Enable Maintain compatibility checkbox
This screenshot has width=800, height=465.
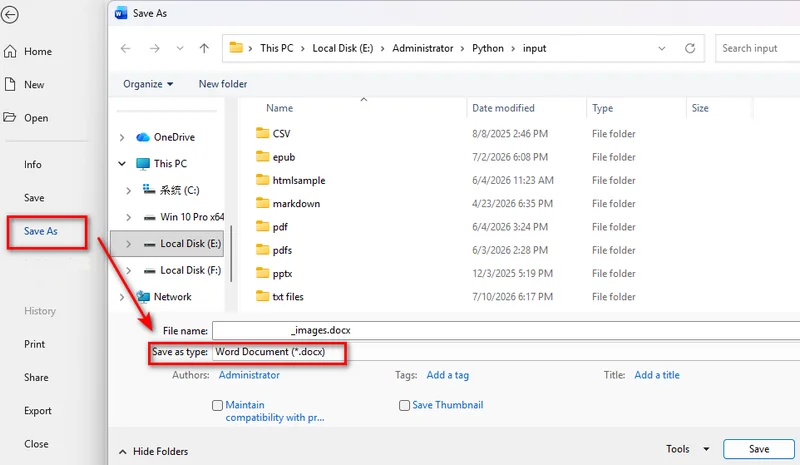coord(217,405)
